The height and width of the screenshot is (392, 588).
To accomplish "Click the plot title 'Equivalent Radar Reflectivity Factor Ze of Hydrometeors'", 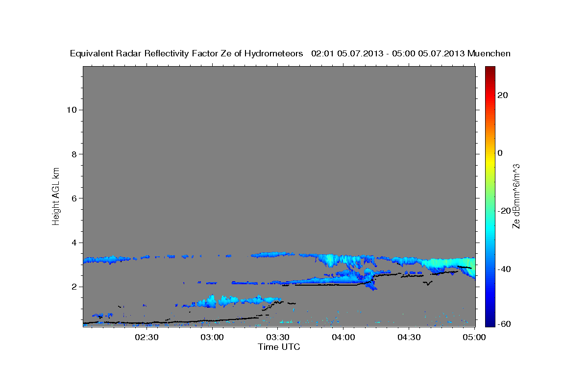I will click(187, 53).
